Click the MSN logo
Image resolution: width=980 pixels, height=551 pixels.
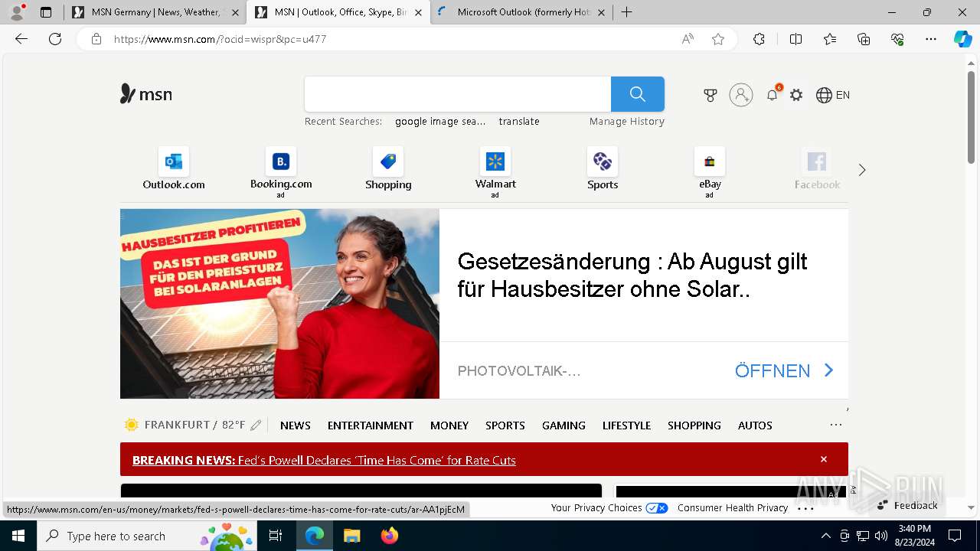pos(146,94)
